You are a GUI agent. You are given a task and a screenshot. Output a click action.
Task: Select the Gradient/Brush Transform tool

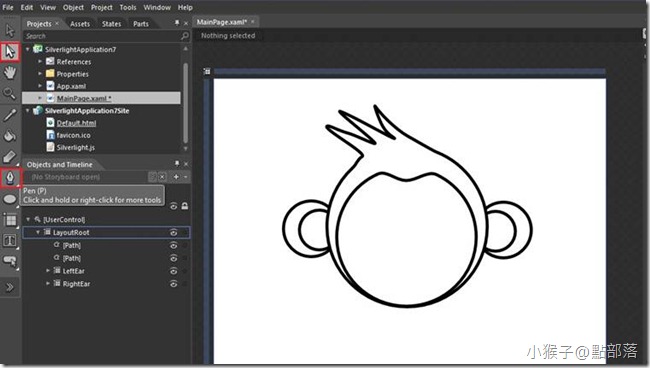[x=10, y=157]
